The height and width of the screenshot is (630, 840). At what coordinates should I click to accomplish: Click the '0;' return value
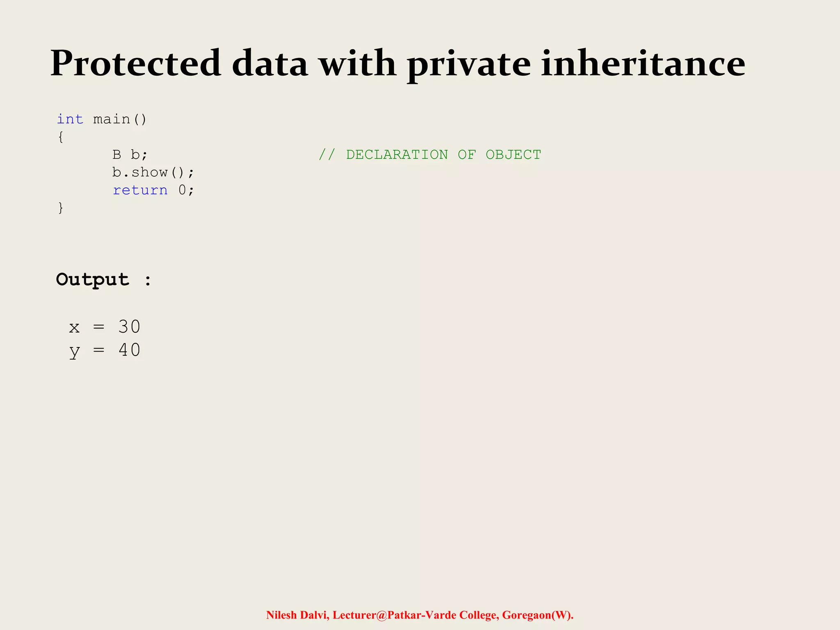pos(186,190)
